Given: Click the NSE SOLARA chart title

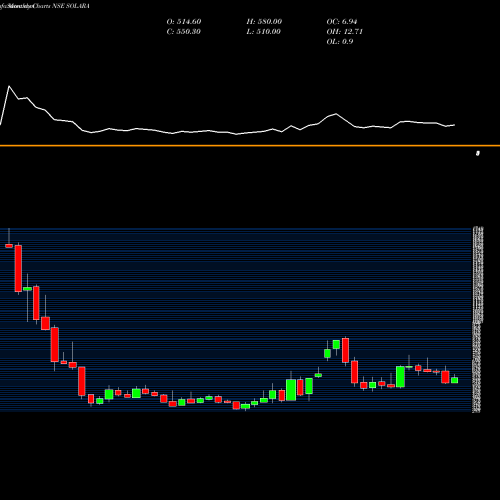Looking at the screenshot, I should pos(71,6).
